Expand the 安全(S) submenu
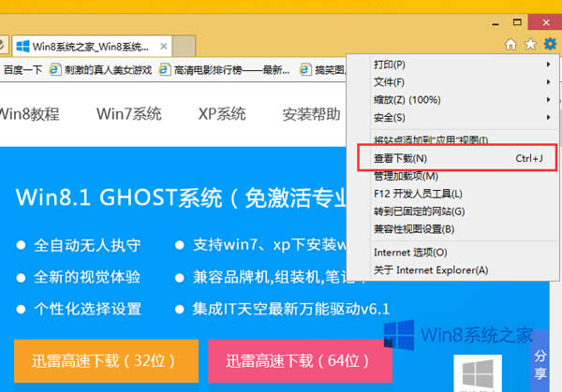This screenshot has width=562, height=392. coord(465,117)
